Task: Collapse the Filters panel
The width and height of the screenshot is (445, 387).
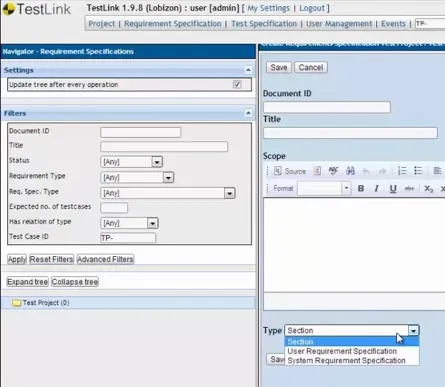Action: coord(248,113)
